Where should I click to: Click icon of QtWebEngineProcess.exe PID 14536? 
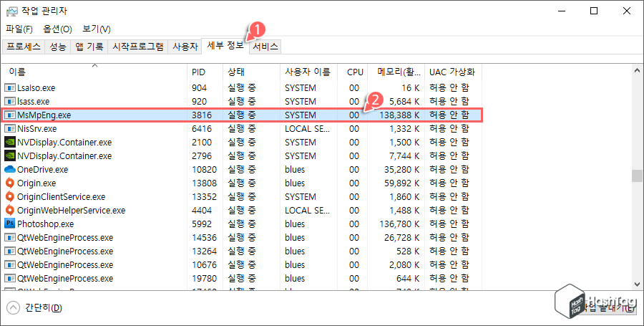[9, 237]
